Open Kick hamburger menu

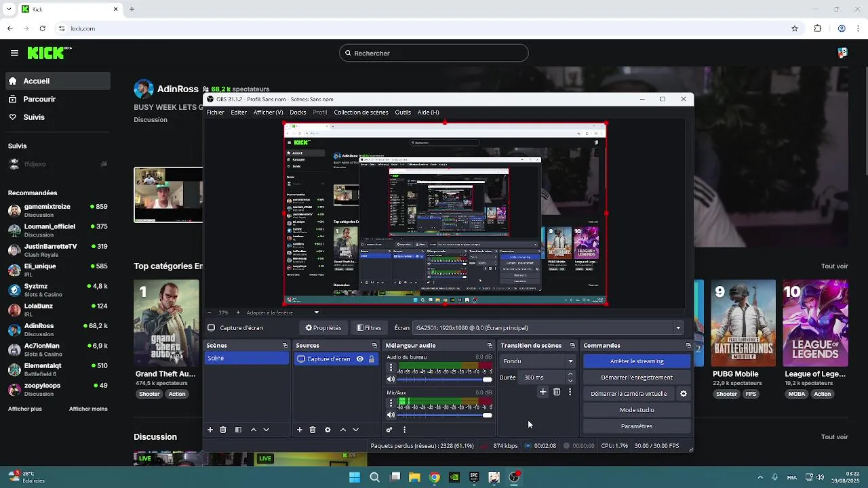tap(14, 53)
